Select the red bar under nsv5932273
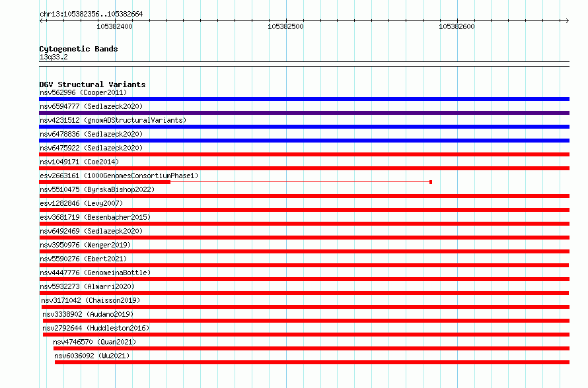 (x=304, y=293)
